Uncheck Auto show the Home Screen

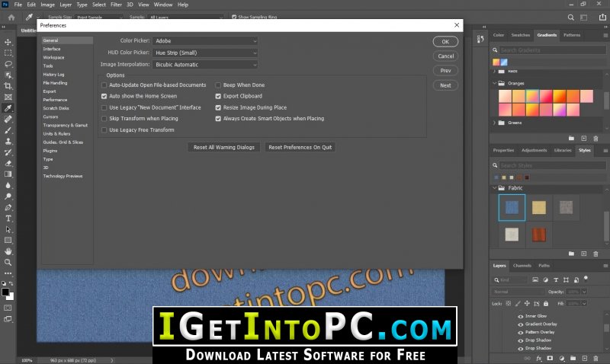pyautogui.click(x=104, y=96)
